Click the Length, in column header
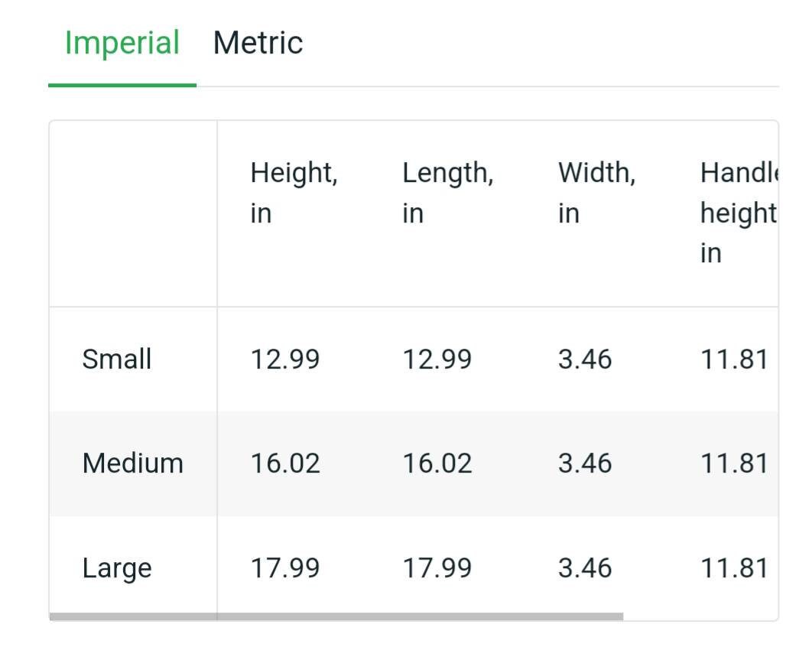 pos(448,193)
